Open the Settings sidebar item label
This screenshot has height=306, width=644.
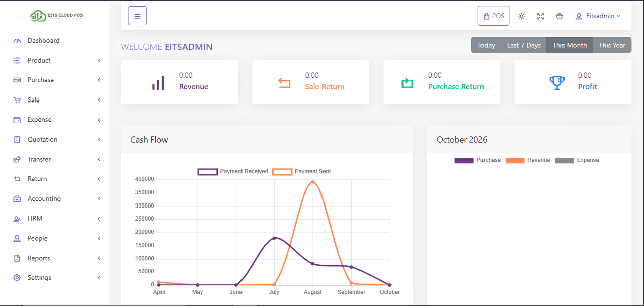39,278
